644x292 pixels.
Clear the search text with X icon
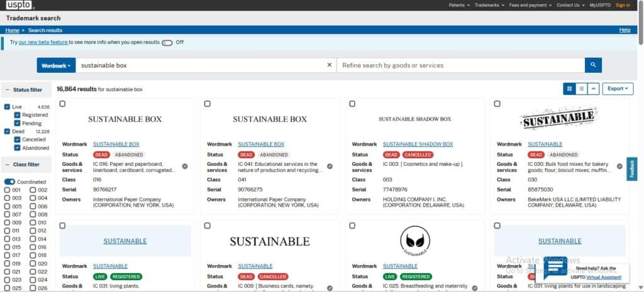[x=329, y=65]
